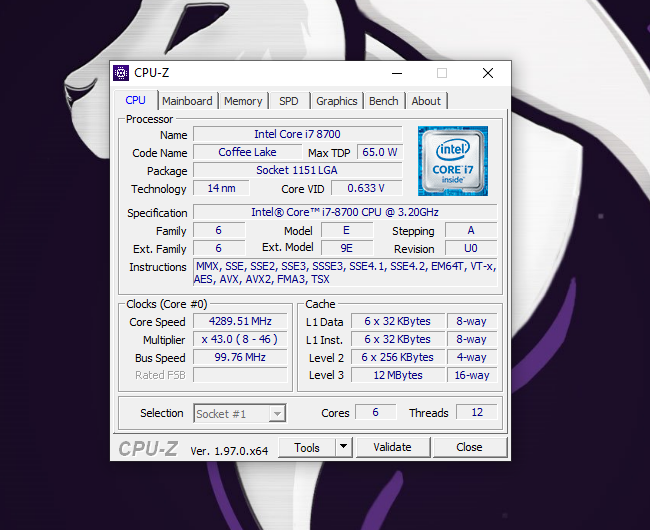The image size is (650, 530).
Task: Click the Threads value '12'
Action: click(x=477, y=412)
